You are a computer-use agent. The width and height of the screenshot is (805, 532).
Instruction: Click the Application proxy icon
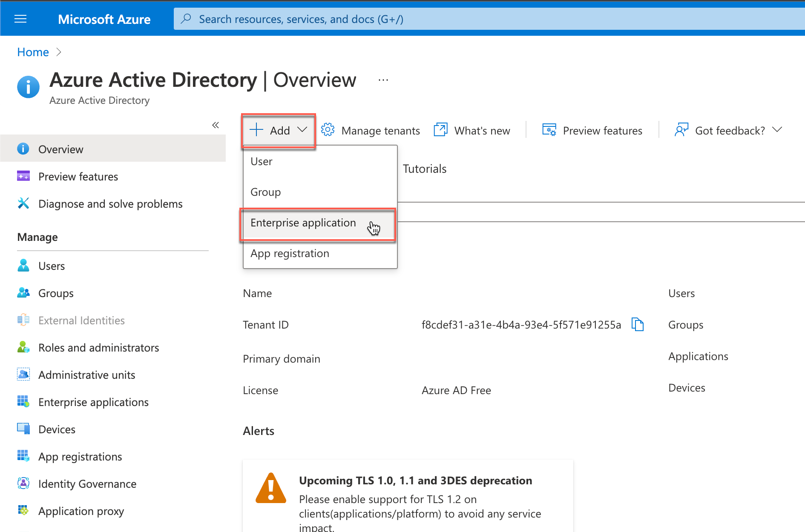point(23,510)
